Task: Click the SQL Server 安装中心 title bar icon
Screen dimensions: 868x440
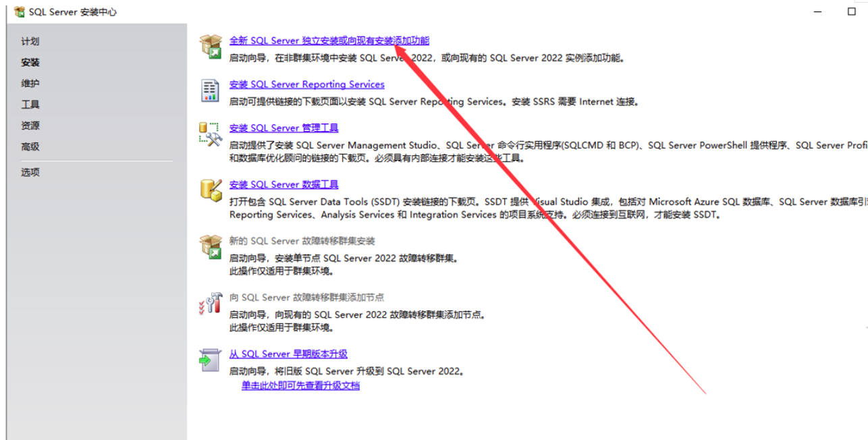Action: [x=20, y=11]
